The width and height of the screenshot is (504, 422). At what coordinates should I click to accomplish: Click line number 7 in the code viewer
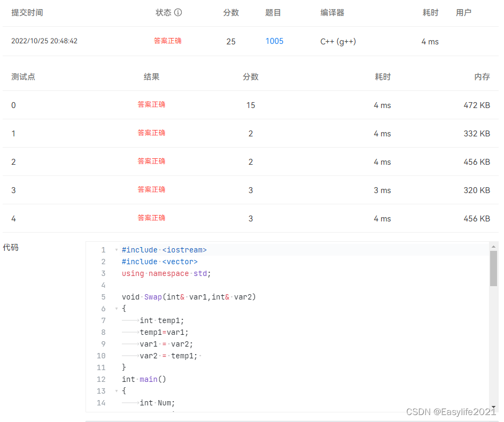pyautogui.click(x=103, y=320)
